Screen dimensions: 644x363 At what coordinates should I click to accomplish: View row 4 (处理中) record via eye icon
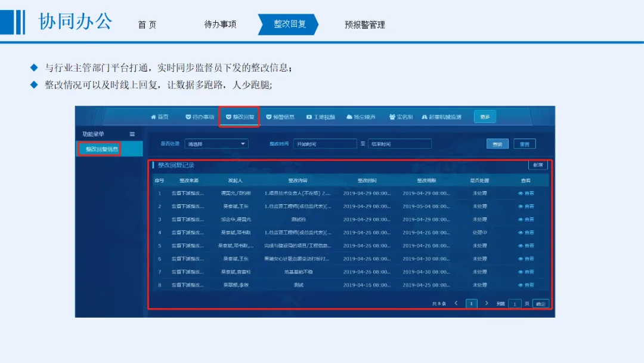[526, 233]
